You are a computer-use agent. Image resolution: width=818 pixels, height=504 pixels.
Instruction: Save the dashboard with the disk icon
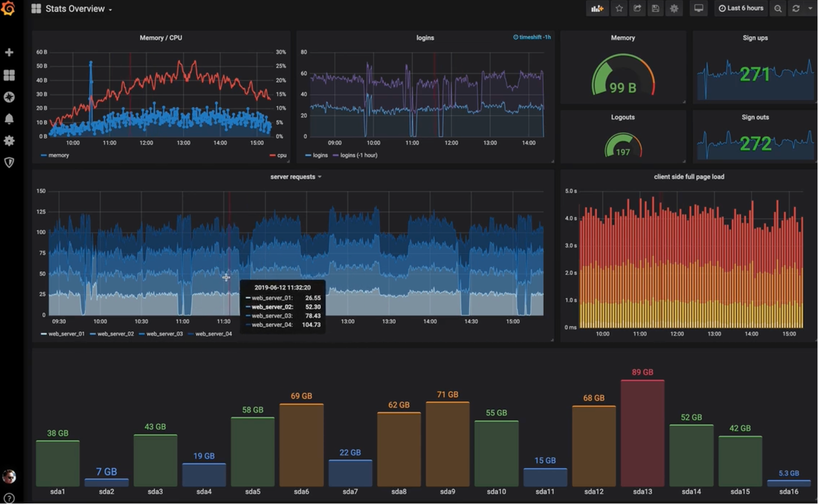(x=655, y=9)
